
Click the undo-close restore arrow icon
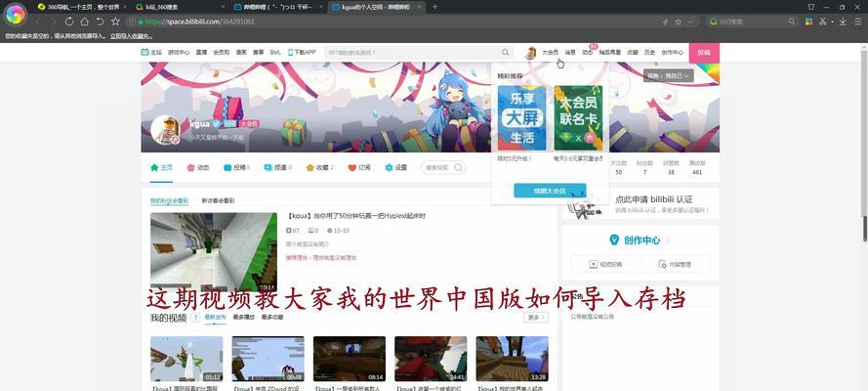(x=100, y=22)
